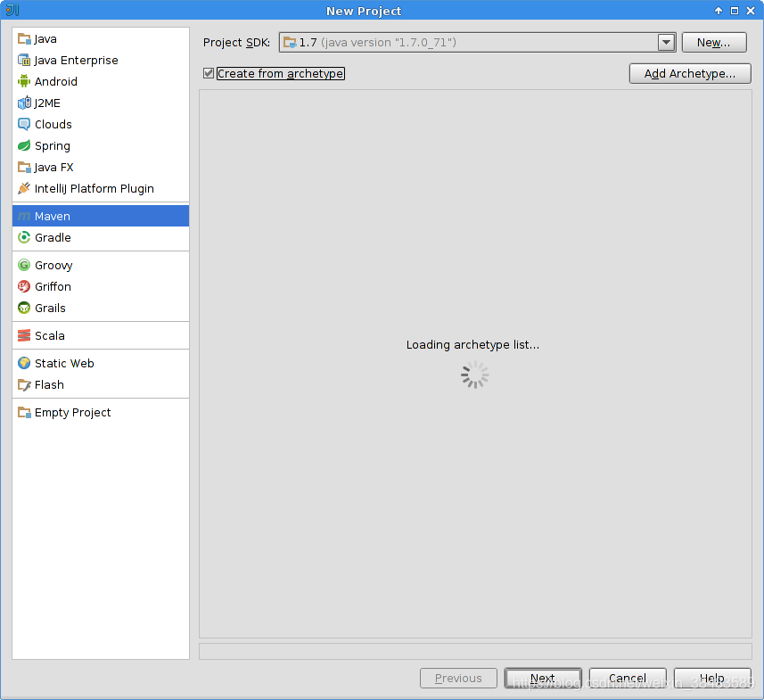Close the New Project dialog
This screenshot has width=764, height=700.
[751, 11]
